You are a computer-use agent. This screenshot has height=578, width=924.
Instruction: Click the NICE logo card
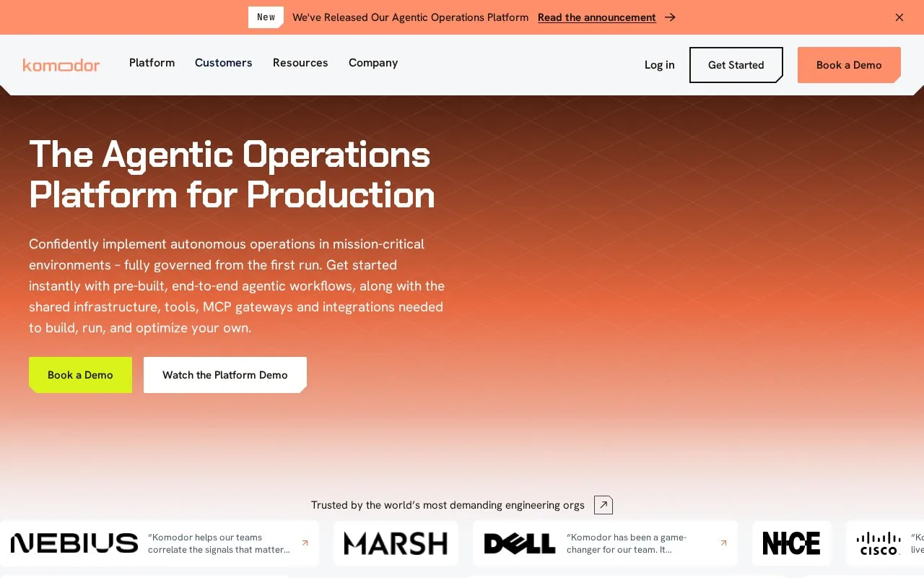792,543
